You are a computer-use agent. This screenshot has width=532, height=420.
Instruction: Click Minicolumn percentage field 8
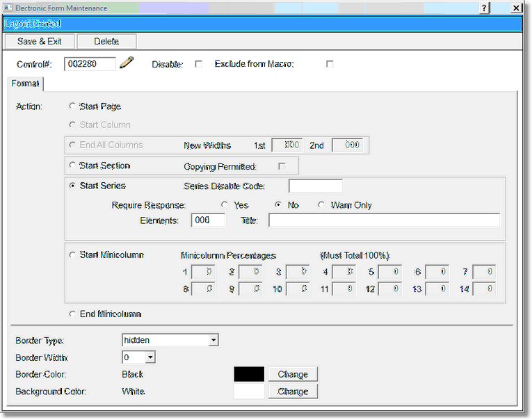(x=203, y=289)
